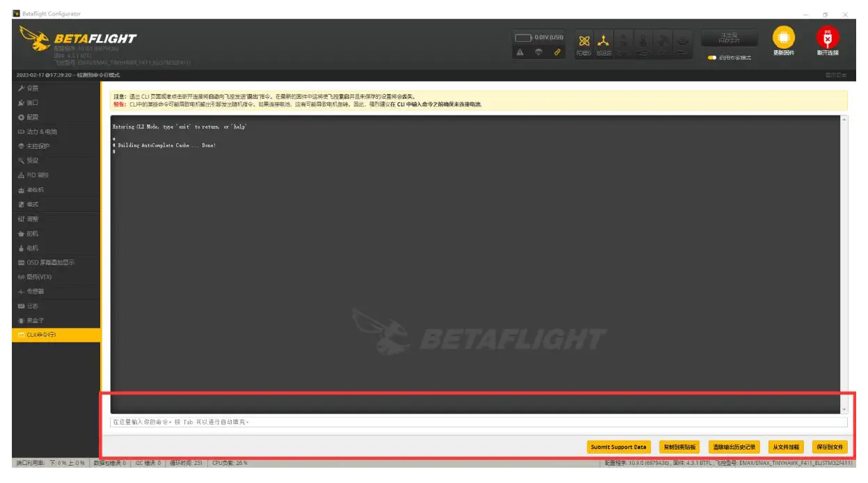Click the CLI command input field
868x483 pixels.
click(479, 422)
